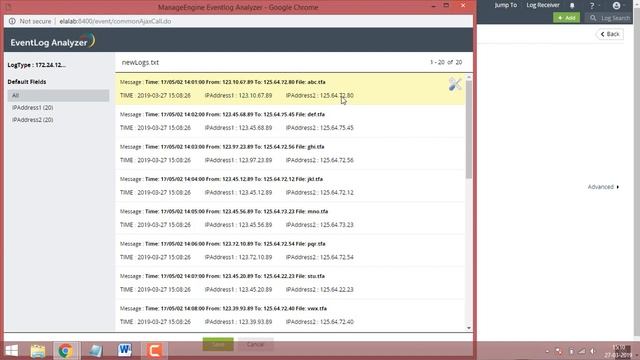Open File Explorer from the taskbar
The height and width of the screenshot is (360, 640).
pos(38,351)
